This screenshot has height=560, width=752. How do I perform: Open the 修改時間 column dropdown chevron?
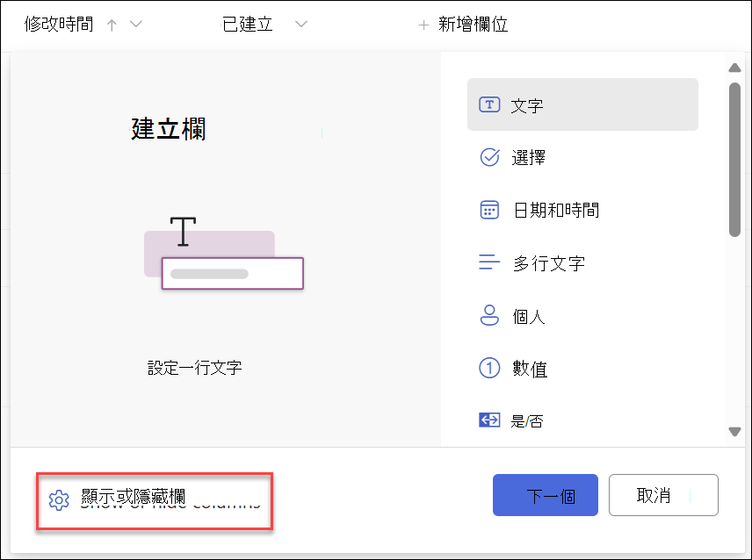click(136, 24)
